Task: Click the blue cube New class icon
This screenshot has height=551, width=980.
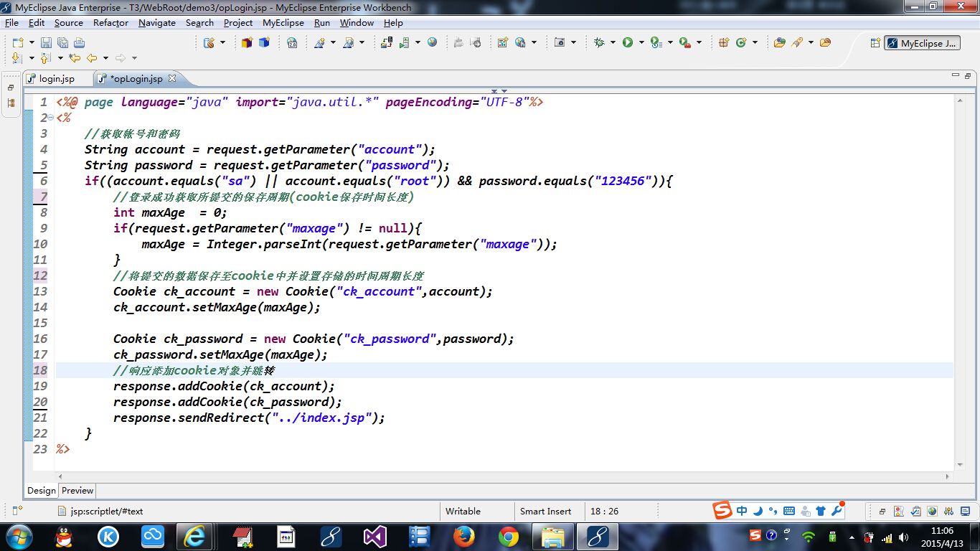Action: (x=264, y=43)
